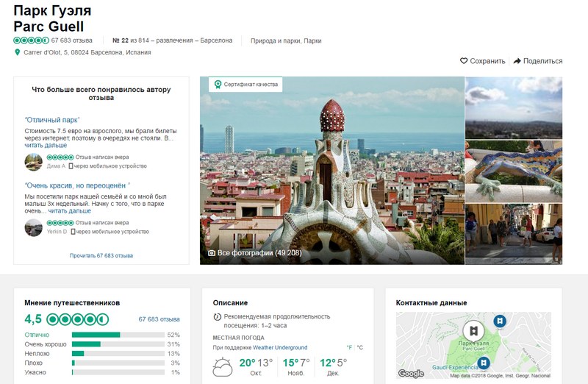The image size is (588, 384).
Task: Click the camera icon for Все фотографии
Action: click(212, 253)
